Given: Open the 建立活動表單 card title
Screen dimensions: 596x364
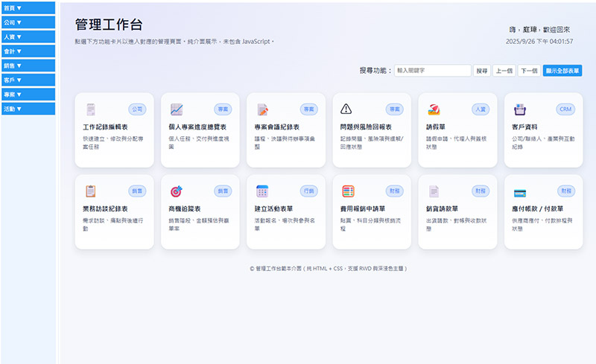Looking at the screenshot, I should (x=273, y=208).
